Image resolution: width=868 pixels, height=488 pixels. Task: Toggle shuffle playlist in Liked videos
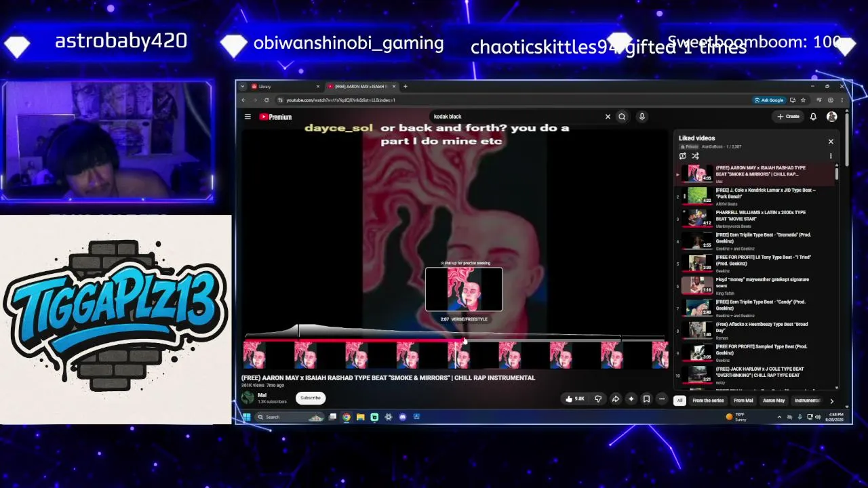[695, 156]
